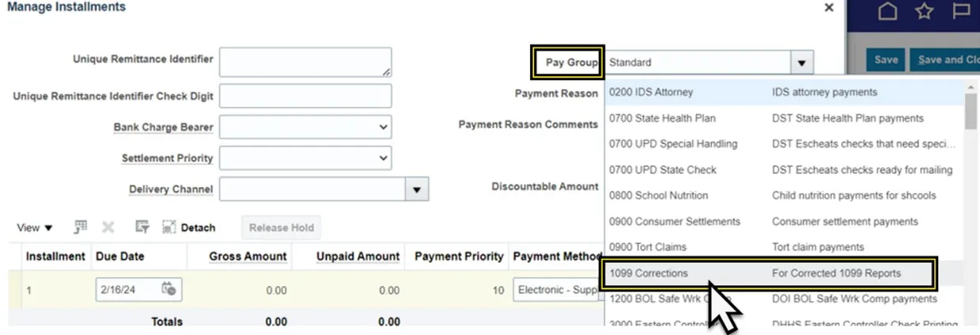The image size is (980, 335).
Task: Close the Manage Installments dialog
Action: coord(829,7)
